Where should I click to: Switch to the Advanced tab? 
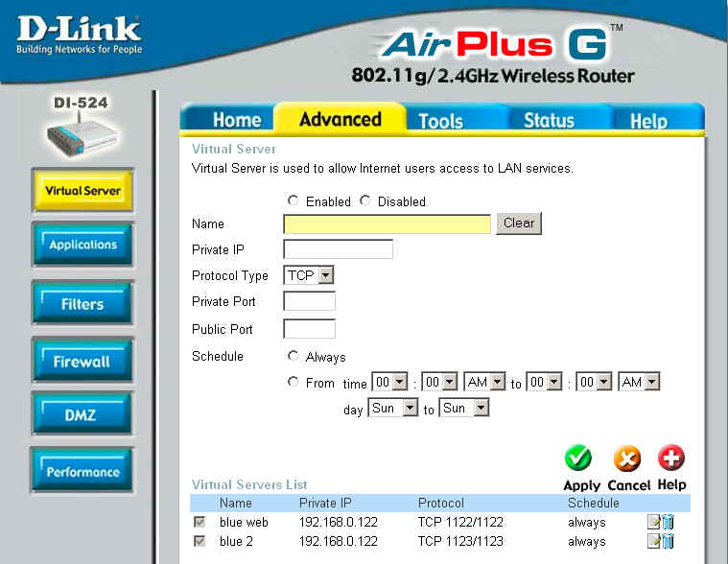pos(341,119)
